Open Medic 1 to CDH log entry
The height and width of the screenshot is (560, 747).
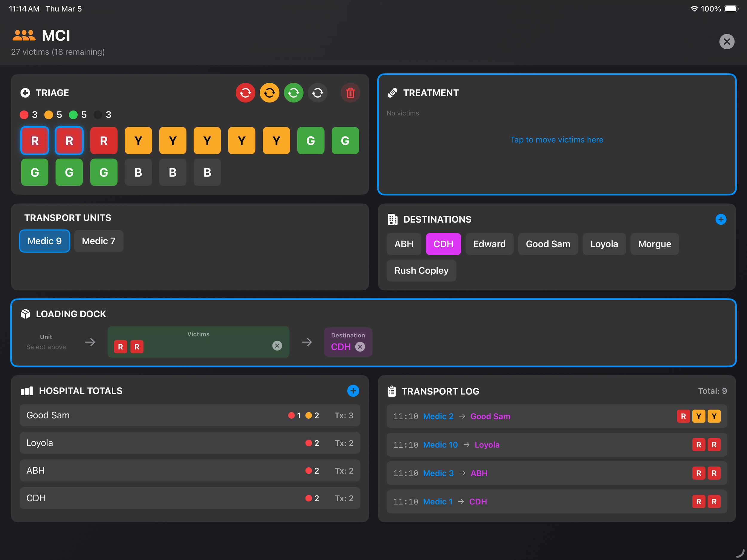557,501
